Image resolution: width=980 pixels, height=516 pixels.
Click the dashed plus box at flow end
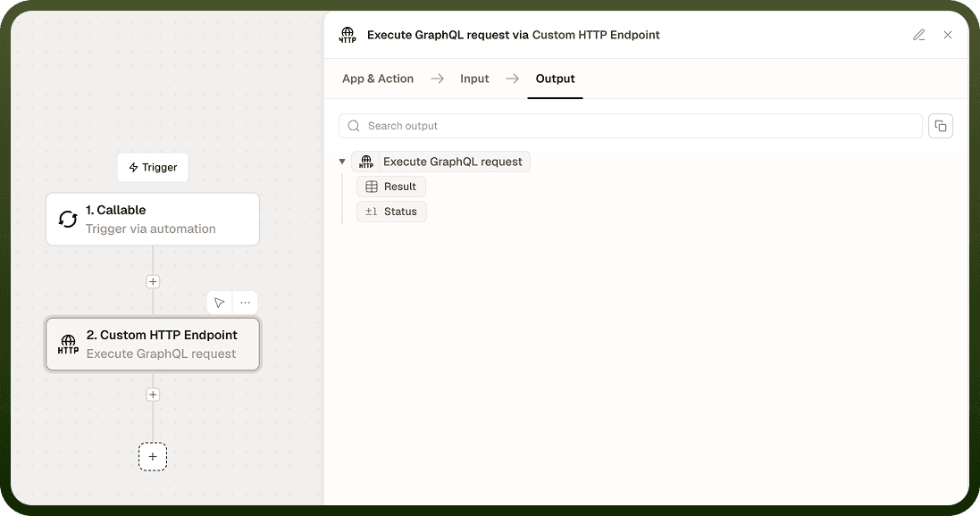coord(153,457)
